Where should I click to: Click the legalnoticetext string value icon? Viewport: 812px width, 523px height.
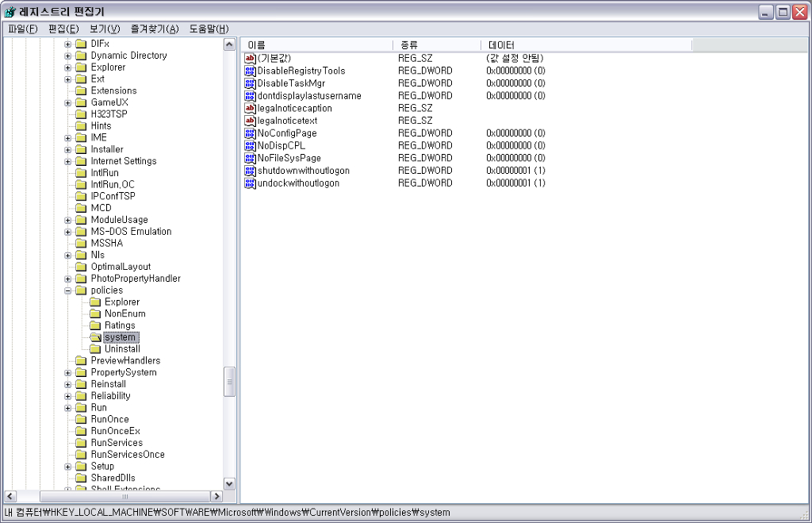250,121
